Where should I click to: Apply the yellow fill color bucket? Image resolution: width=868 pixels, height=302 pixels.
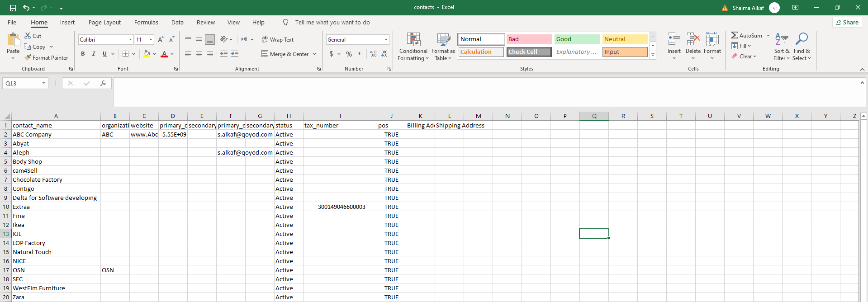pyautogui.click(x=147, y=54)
